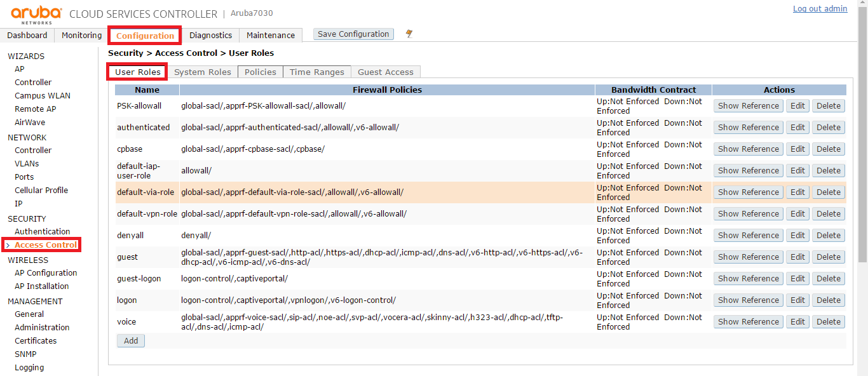
Task: Open General under Management
Action: (x=29, y=314)
